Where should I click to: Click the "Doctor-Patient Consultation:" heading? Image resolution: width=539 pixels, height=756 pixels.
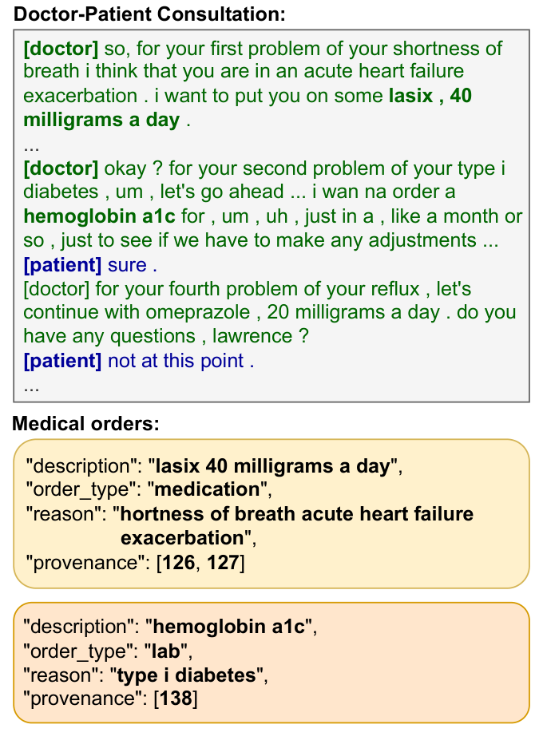pos(150,14)
